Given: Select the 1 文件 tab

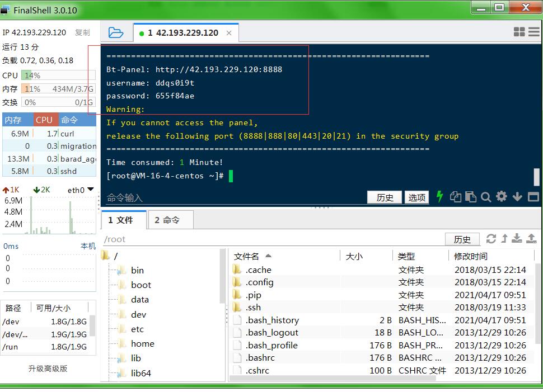Looking at the screenshot, I should (x=121, y=220).
